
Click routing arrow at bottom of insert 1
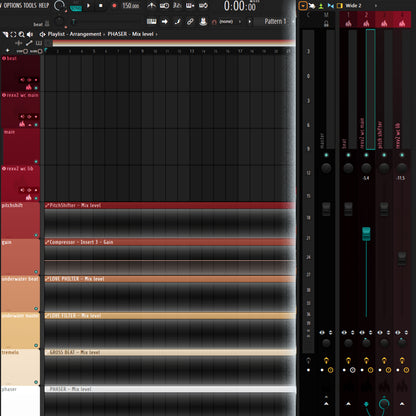pos(348,404)
